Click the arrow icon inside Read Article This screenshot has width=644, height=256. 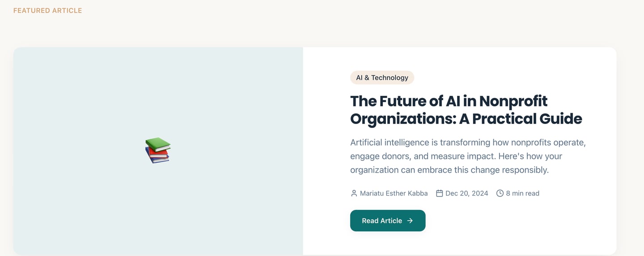(x=410, y=221)
